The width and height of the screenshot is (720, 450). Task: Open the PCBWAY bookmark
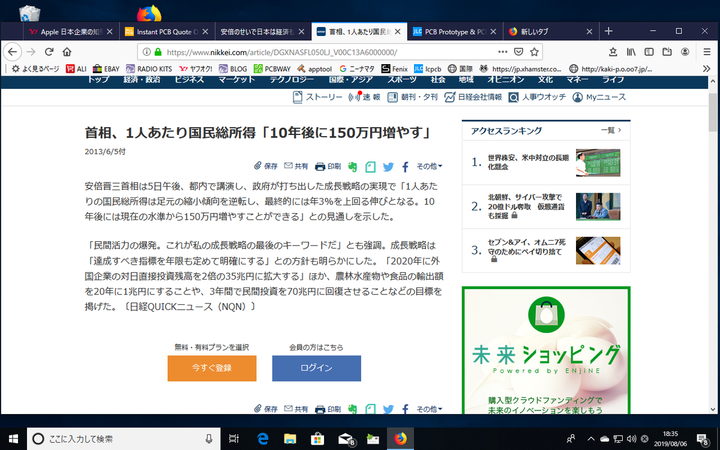coord(272,69)
